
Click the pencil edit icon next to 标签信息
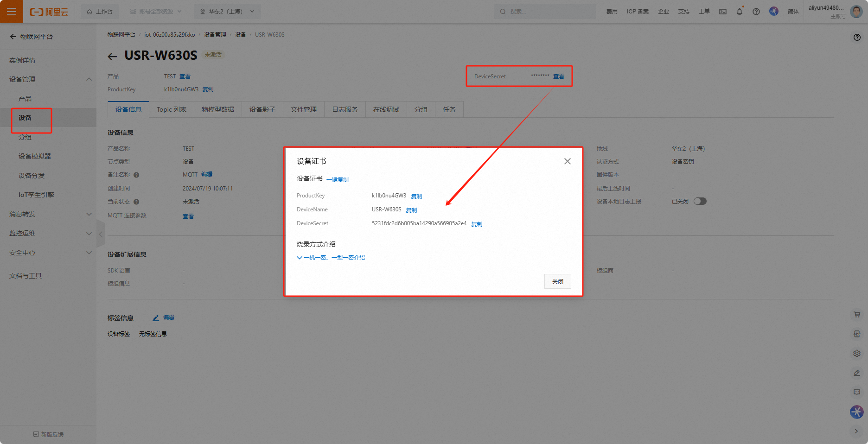click(156, 318)
